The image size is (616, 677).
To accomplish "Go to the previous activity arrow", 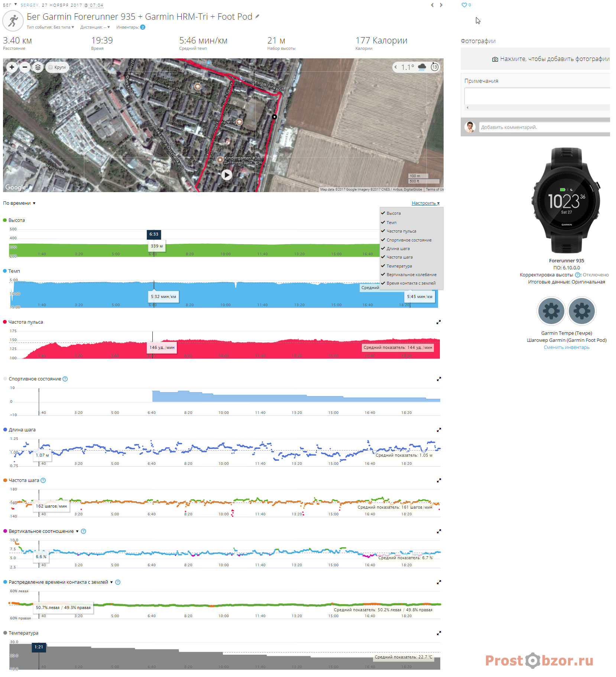I will [x=432, y=5].
